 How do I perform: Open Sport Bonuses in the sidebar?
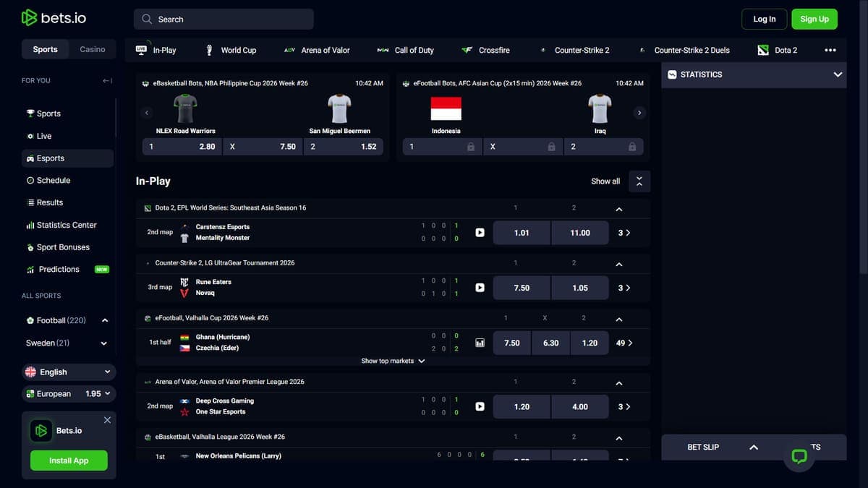tap(67, 247)
